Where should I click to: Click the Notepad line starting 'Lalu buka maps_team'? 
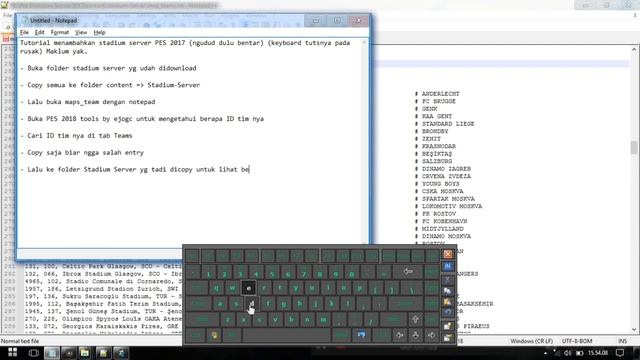click(x=88, y=102)
